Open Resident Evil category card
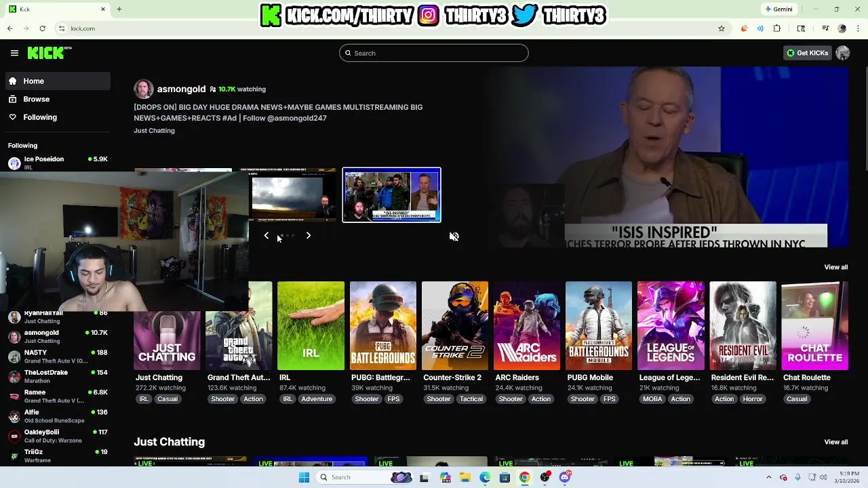The width and height of the screenshot is (868, 488). [x=743, y=326]
